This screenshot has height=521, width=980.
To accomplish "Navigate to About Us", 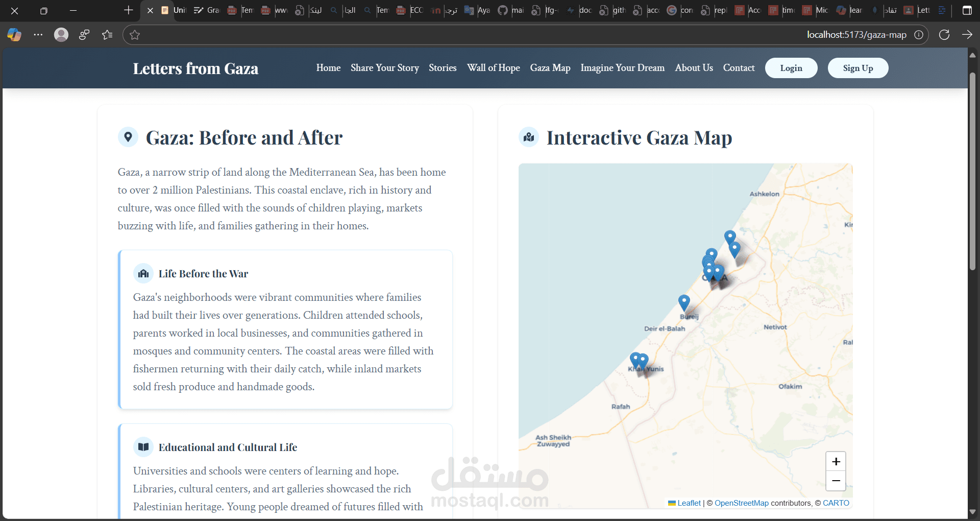I will [694, 68].
